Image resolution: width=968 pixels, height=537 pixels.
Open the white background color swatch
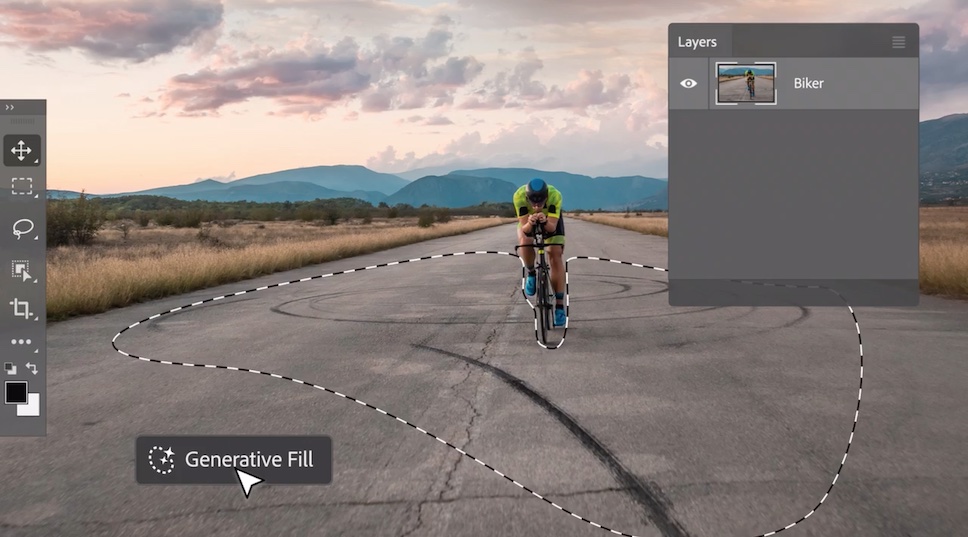click(31, 407)
